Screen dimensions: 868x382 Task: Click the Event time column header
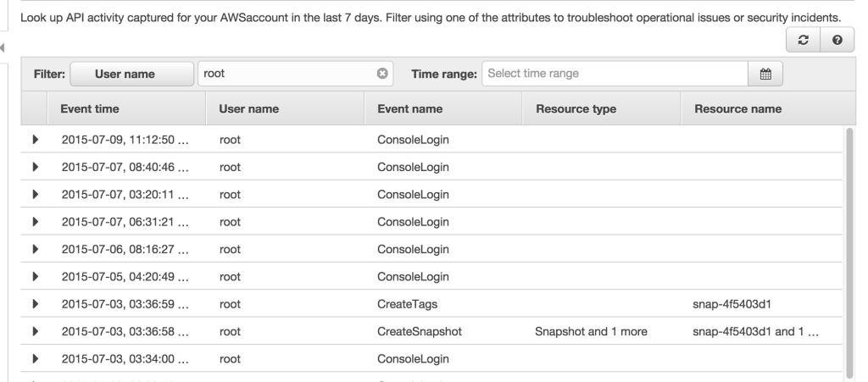90,108
